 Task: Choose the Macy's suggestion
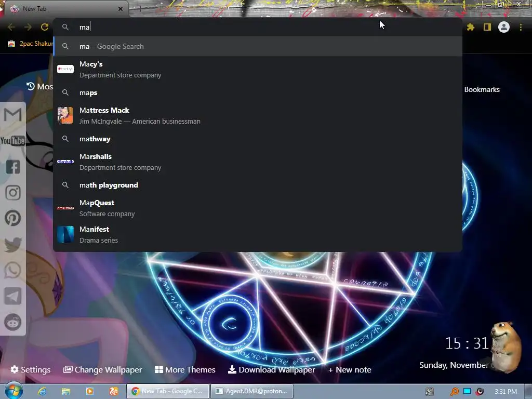pyautogui.click(x=258, y=69)
